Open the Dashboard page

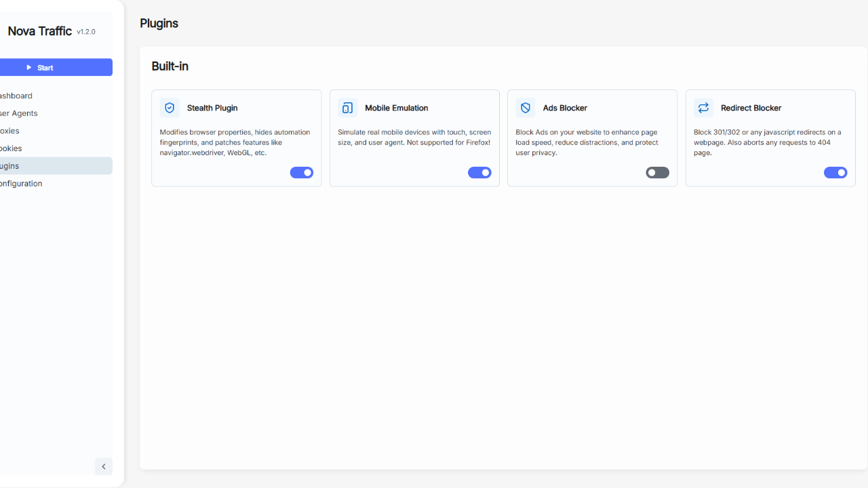pyautogui.click(x=16, y=96)
